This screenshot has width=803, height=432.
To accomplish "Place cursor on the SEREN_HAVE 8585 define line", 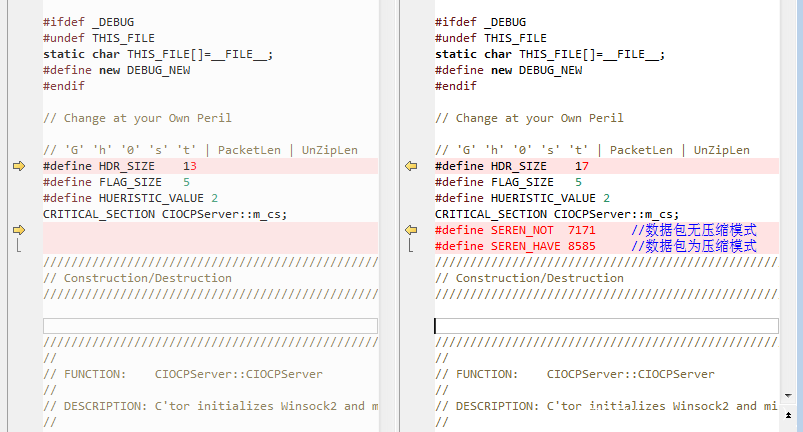I will point(520,246).
